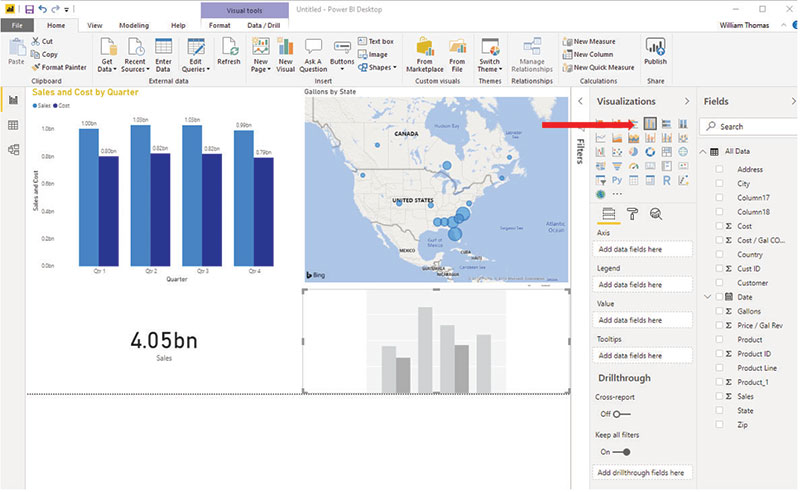Open the Enter Data tool
The width and height of the screenshot is (800, 492).
tap(163, 51)
